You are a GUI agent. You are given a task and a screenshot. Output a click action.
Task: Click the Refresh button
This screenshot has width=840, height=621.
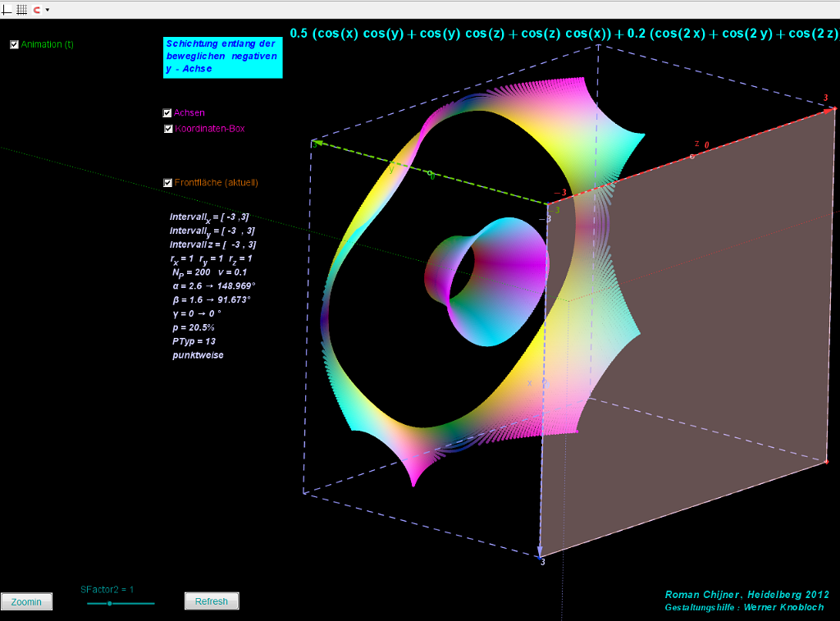212,601
